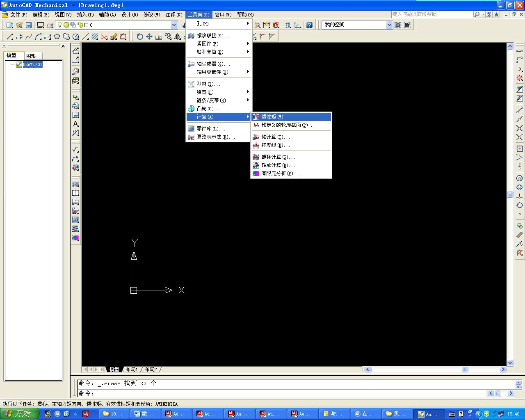Open the 文件 menu
The width and height of the screenshot is (525, 420).
click(x=18, y=15)
